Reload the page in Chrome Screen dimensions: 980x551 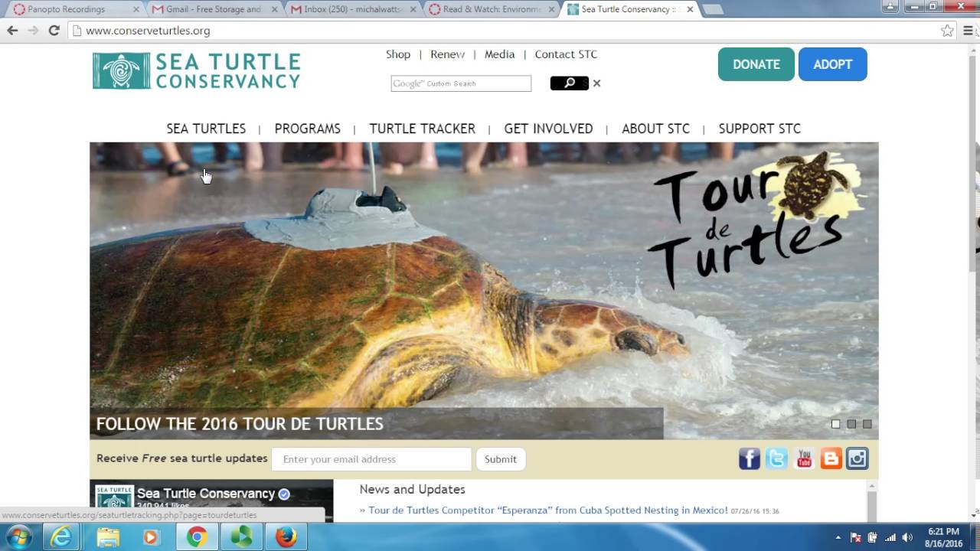pyautogui.click(x=54, y=31)
